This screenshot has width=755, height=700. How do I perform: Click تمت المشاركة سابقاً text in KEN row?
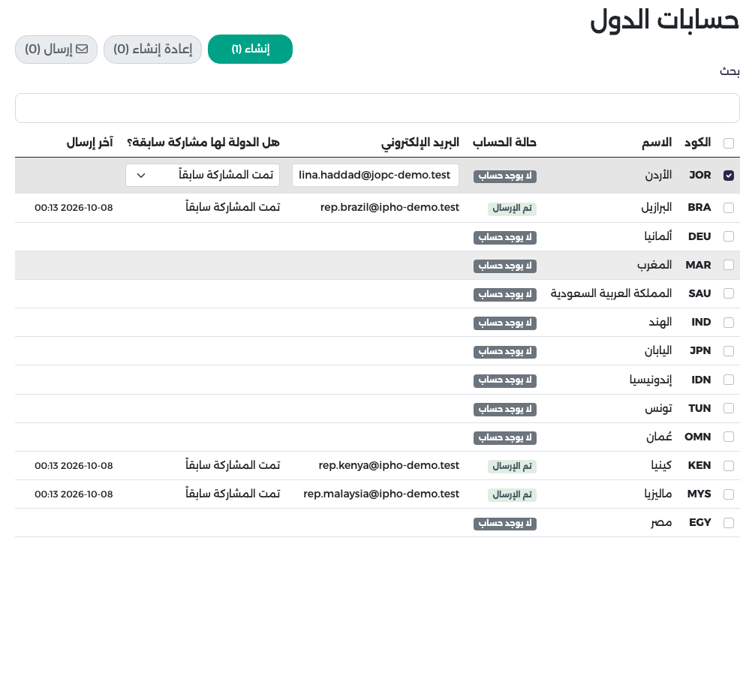[x=233, y=464]
